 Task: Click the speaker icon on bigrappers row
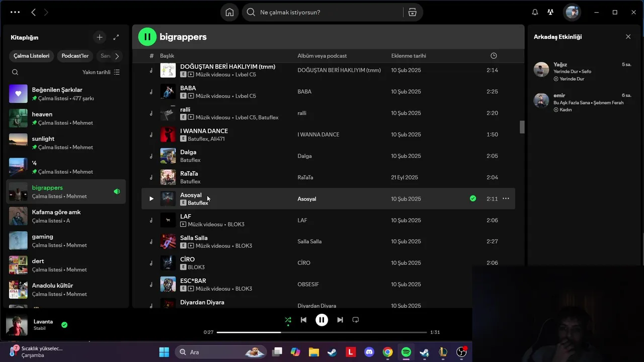117,192
